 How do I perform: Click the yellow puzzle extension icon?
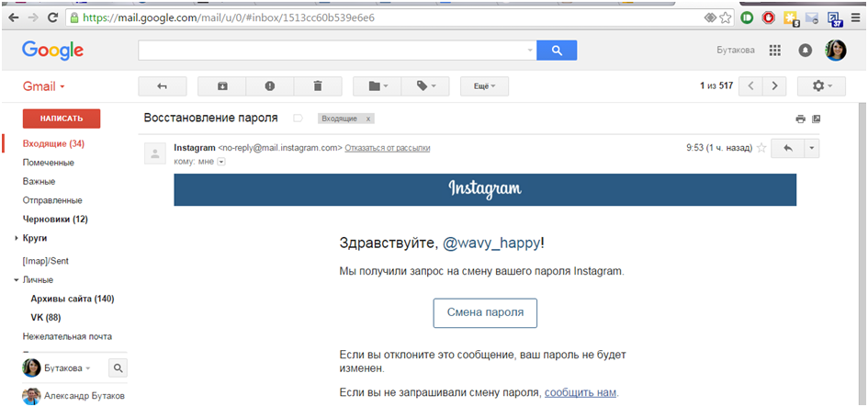coord(791,18)
